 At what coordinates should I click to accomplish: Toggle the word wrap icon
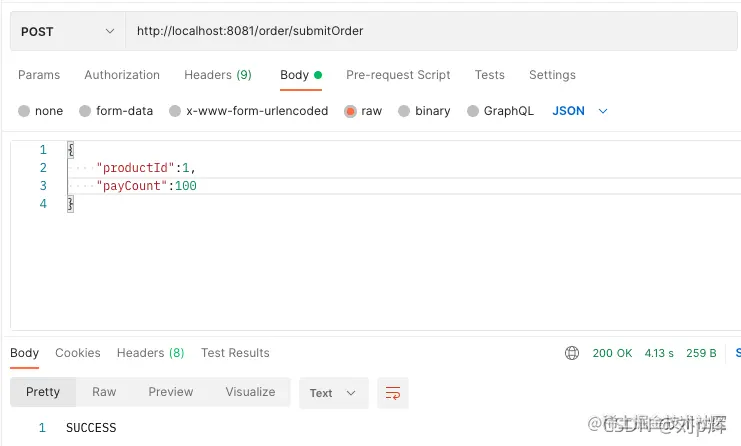click(x=393, y=393)
